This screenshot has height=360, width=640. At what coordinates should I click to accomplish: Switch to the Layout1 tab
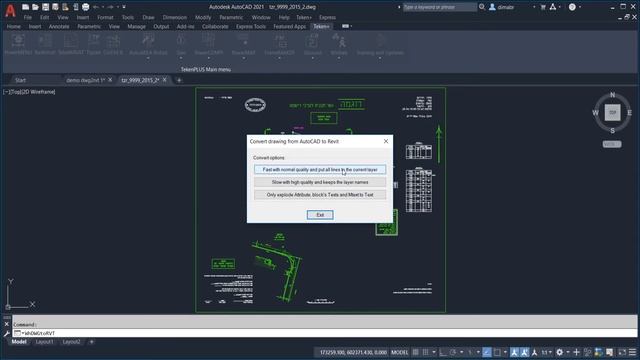44,342
